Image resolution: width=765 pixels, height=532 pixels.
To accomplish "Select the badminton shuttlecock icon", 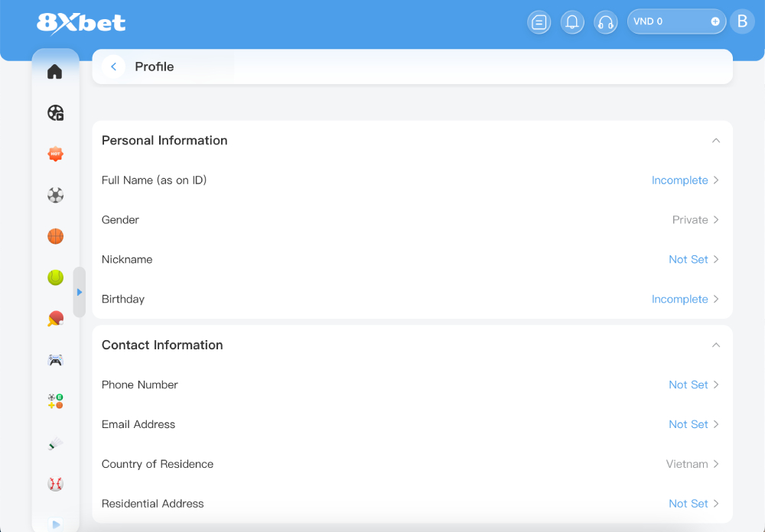I will [x=55, y=443].
